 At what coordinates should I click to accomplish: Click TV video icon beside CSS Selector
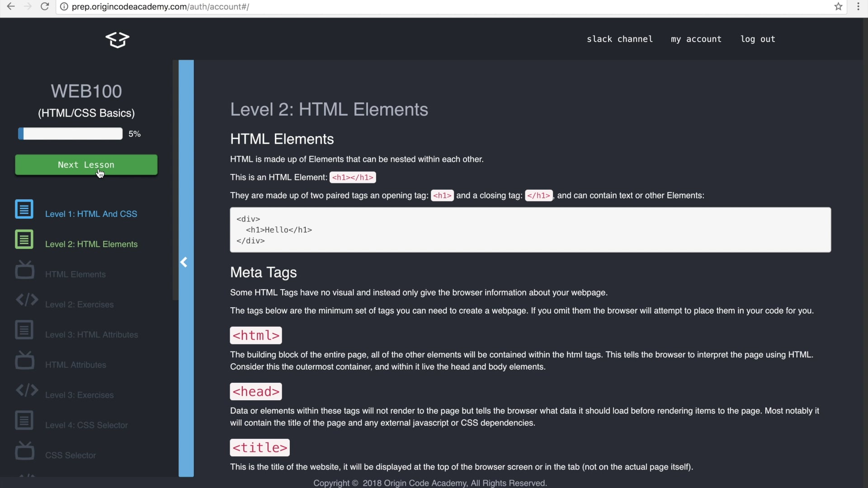click(x=24, y=450)
